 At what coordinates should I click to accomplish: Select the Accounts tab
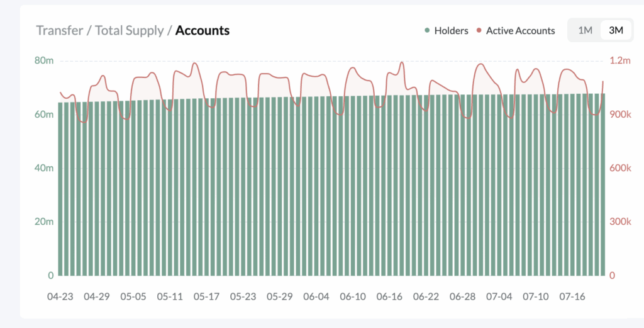203,30
